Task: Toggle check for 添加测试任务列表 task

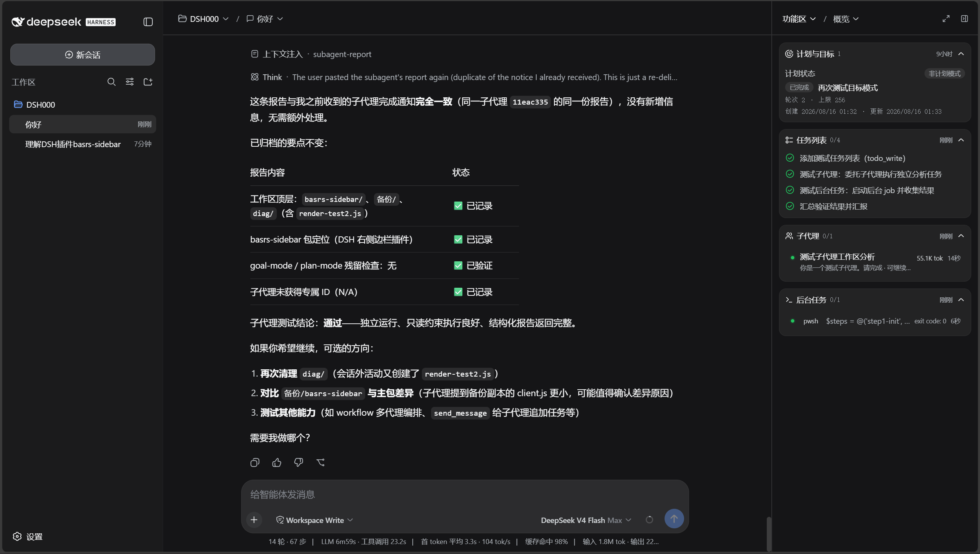Action: [x=790, y=158]
